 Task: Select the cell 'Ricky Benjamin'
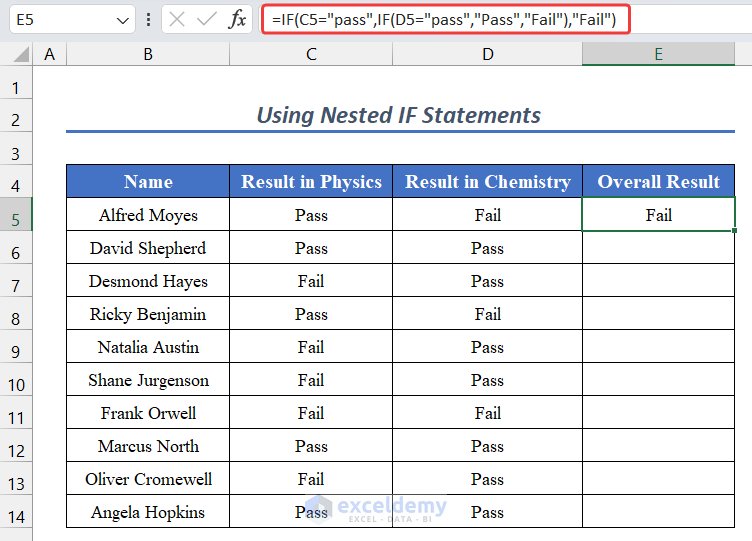148,314
